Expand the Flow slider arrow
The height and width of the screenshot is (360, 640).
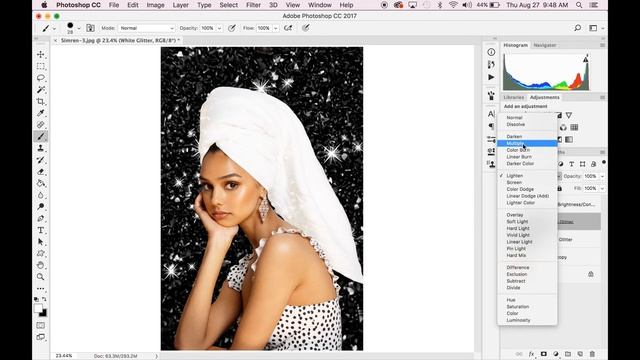coord(276,28)
